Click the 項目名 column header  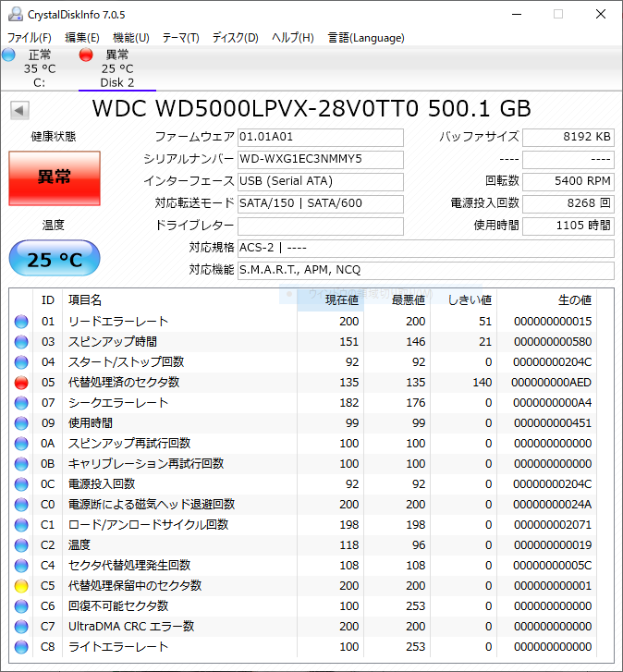180,300
